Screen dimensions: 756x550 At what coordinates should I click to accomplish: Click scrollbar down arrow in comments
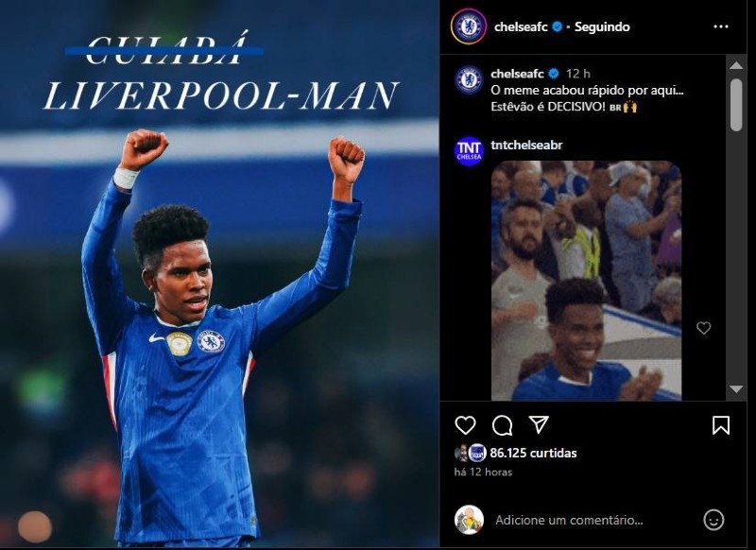[736, 388]
